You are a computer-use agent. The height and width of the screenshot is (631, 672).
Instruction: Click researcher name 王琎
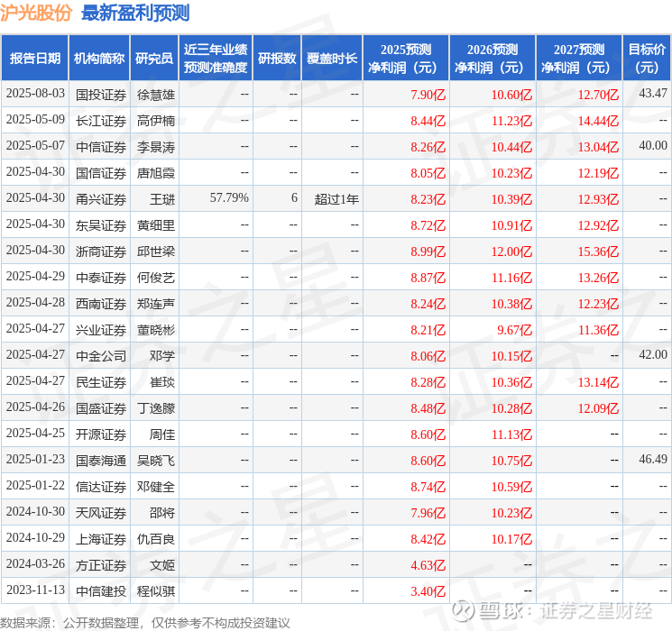click(162, 199)
